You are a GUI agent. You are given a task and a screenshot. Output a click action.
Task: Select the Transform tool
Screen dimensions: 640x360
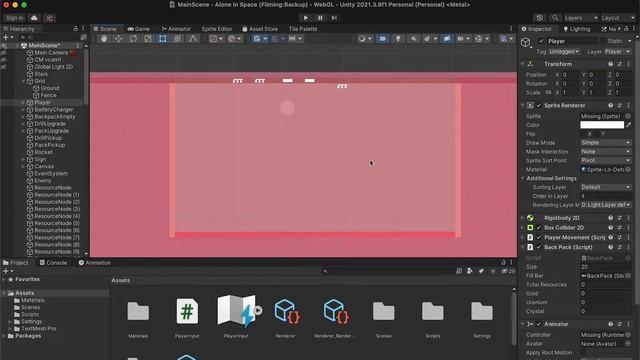click(x=177, y=39)
